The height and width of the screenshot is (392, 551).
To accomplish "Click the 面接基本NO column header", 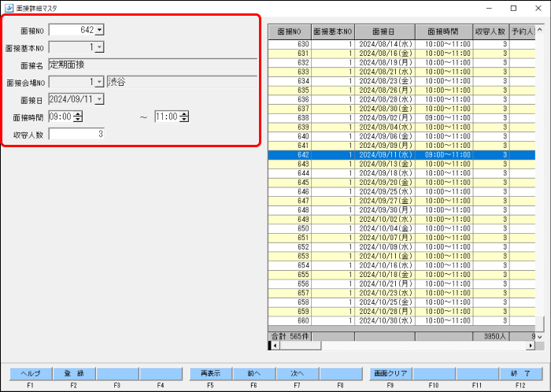I will (333, 31).
